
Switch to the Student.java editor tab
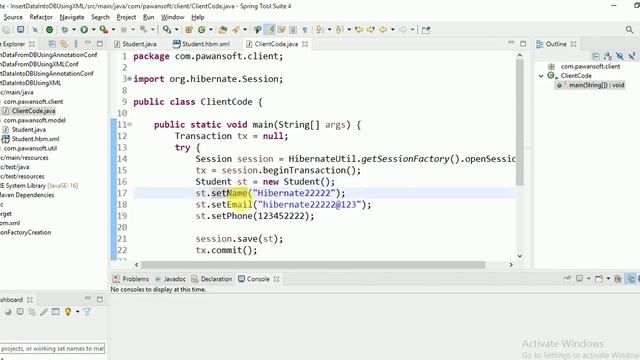(135, 44)
